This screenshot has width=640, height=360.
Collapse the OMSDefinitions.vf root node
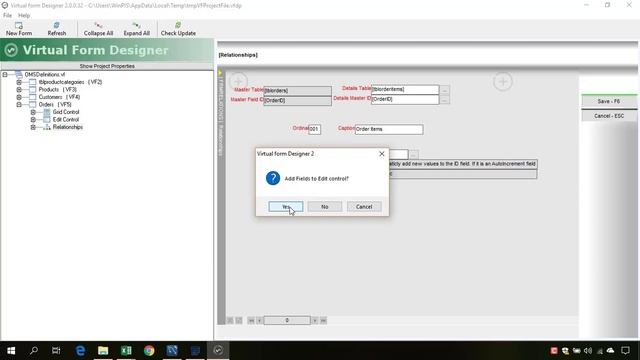[x=5, y=75]
